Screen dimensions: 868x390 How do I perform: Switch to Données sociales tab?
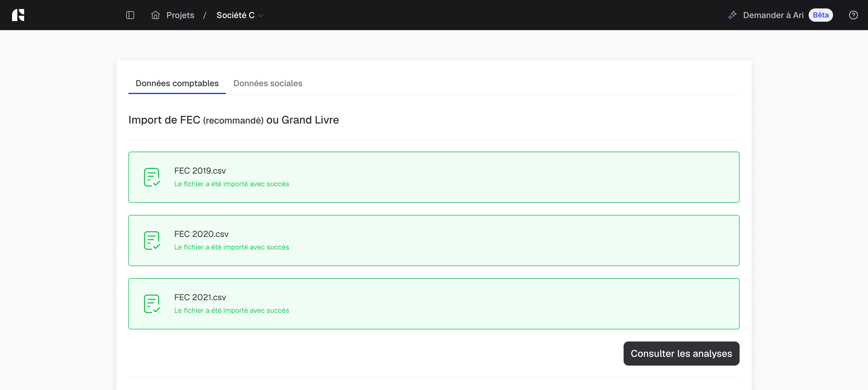[x=268, y=83]
